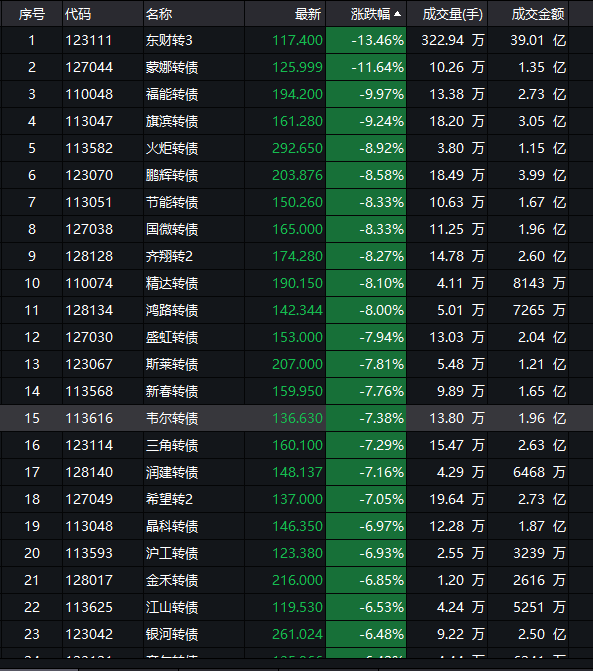Screen dimensions: 593x671
Task: Click volume 19.64 万 of 希望转2
Action: [x=457, y=499]
